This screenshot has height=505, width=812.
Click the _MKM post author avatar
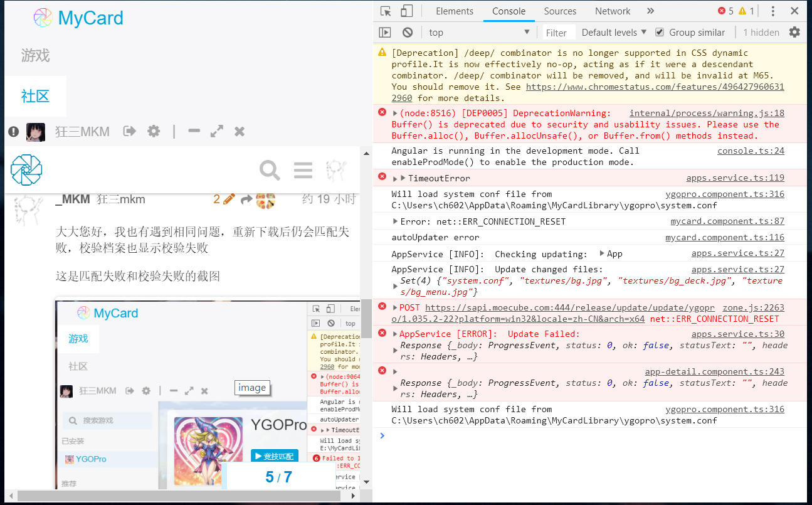pos(29,210)
